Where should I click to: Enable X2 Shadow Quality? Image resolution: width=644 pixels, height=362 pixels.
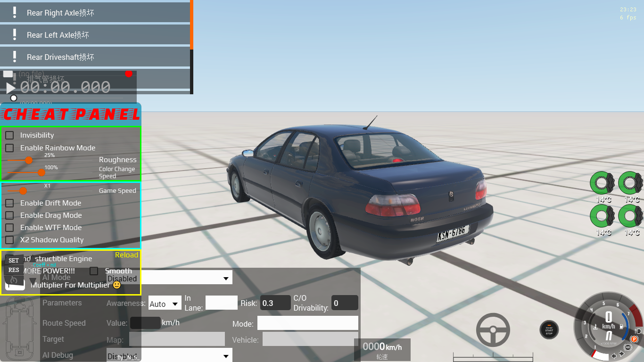[9, 240]
